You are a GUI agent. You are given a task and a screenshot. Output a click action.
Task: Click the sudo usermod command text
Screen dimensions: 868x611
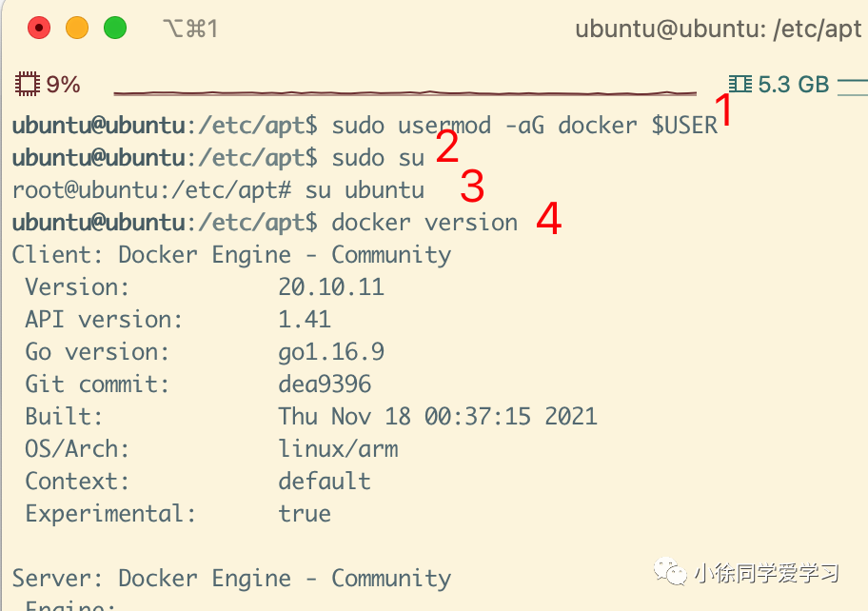pos(524,126)
